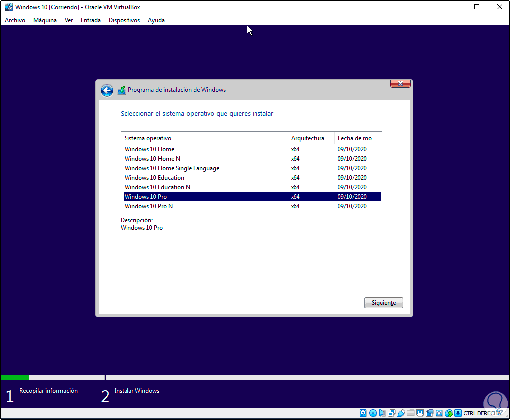Click the recording indicator icon in the status bar
The image size is (510, 420).
(430, 413)
